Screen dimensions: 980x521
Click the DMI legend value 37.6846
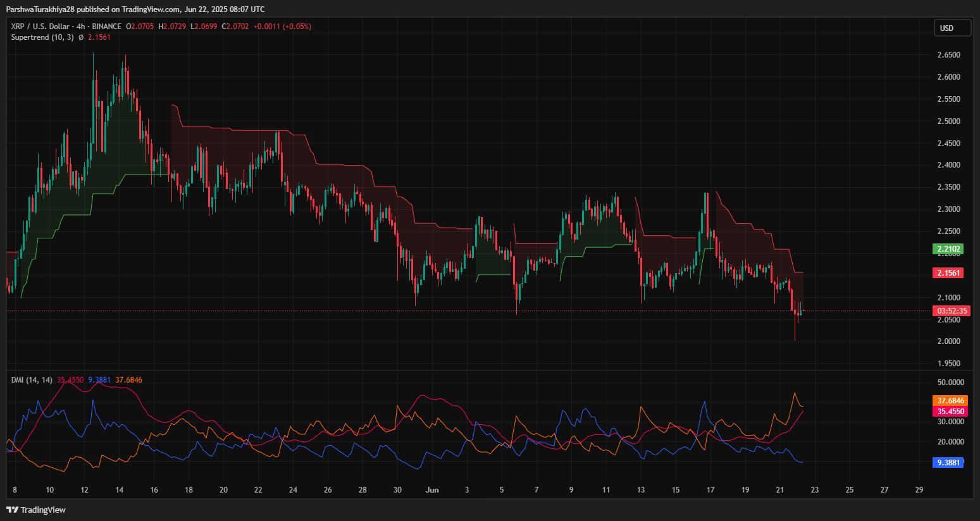coord(129,380)
